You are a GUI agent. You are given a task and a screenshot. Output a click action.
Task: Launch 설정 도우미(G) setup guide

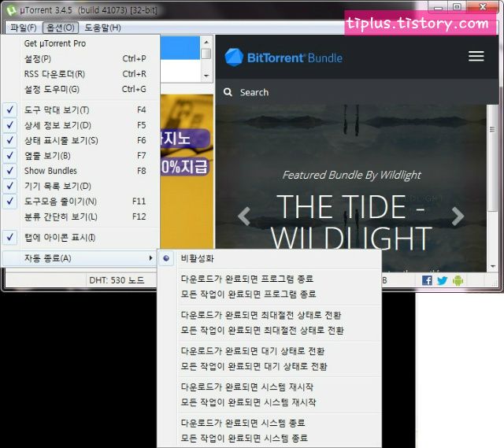point(80,89)
